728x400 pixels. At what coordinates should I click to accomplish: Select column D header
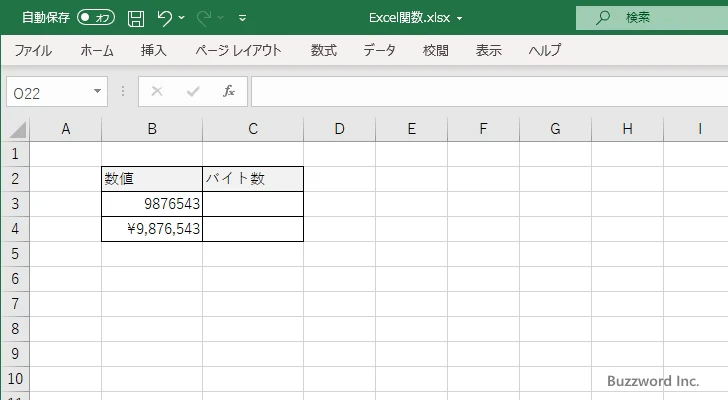(339, 129)
